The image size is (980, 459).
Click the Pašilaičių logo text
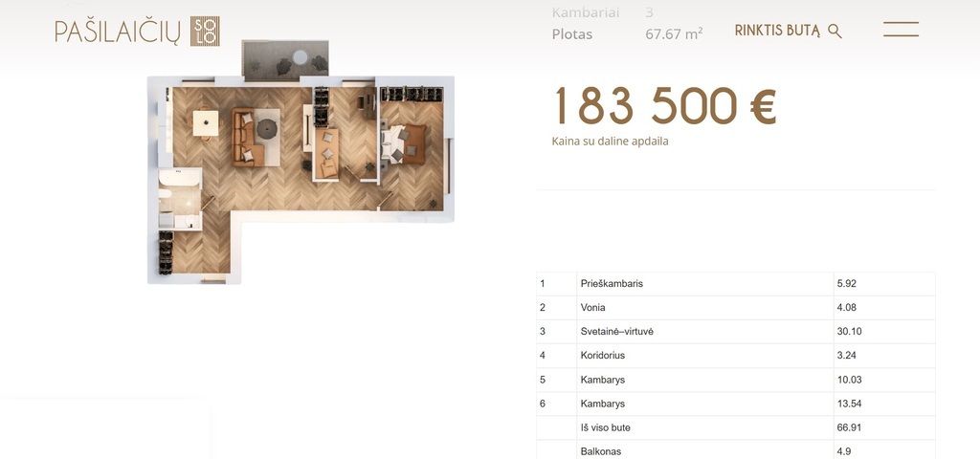pyautogui.click(x=118, y=32)
